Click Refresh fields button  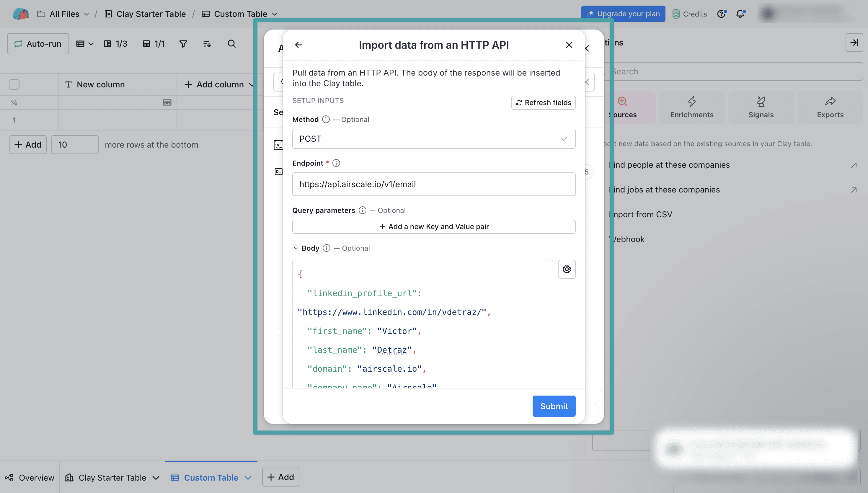543,103
